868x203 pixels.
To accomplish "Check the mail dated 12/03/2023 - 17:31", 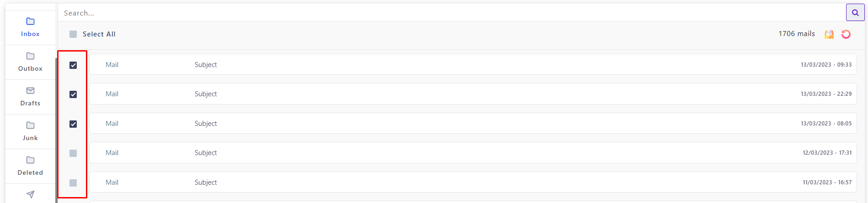I will pyautogui.click(x=73, y=153).
